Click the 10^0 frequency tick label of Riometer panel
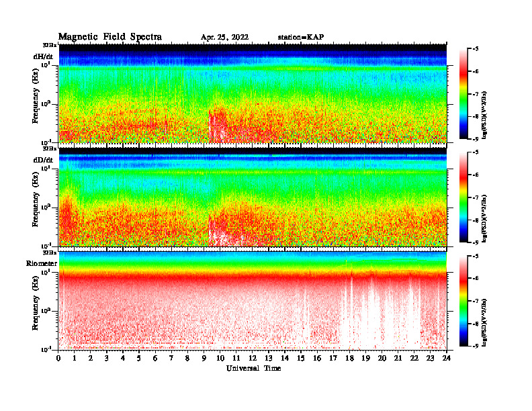Viewport: 532px width, 411px height. (x=46, y=311)
